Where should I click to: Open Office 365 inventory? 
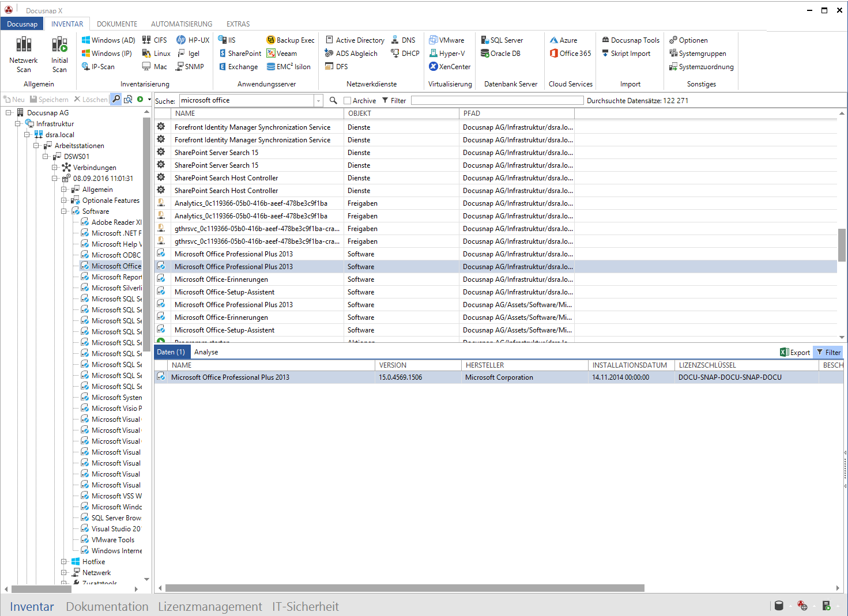coord(571,53)
